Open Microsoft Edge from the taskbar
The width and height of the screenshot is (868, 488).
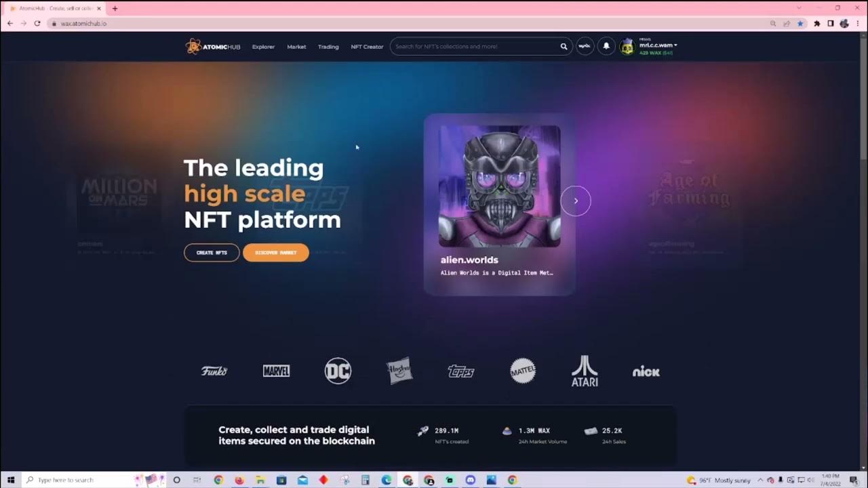pos(386,480)
